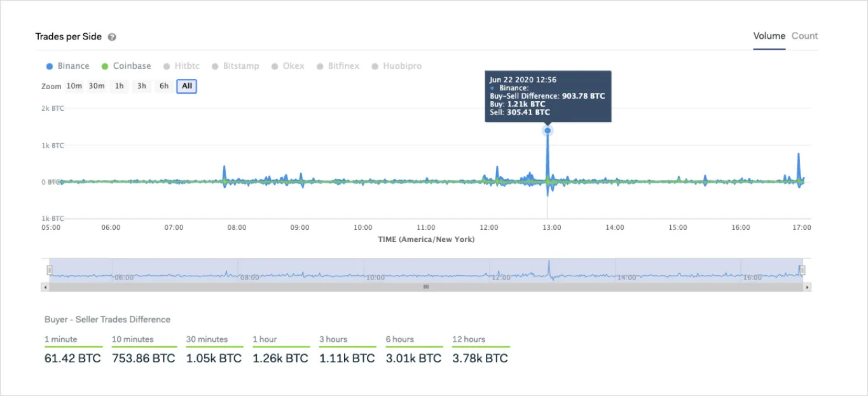Click the left navigator range handle

click(x=50, y=270)
